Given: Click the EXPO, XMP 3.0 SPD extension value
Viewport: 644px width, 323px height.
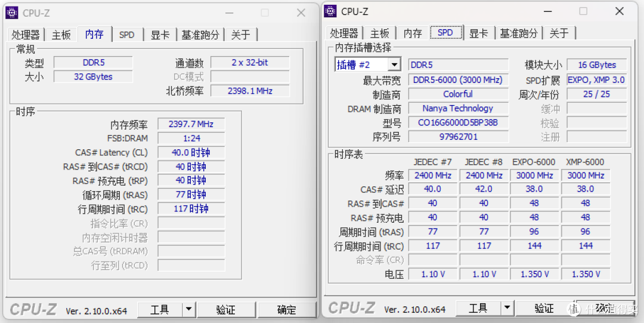Looking at the screenshot, I should tap(597, 80).
